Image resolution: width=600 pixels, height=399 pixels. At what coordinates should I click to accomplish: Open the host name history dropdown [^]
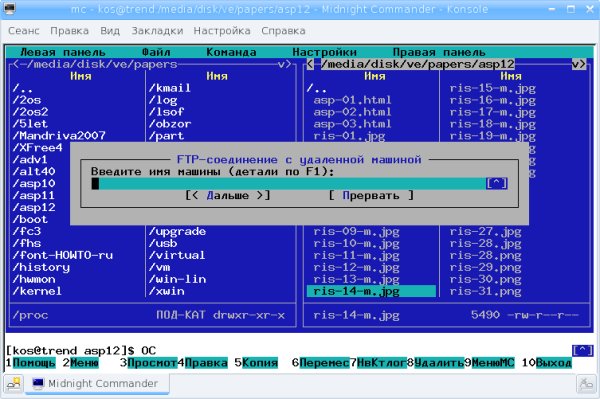[497, 184]
